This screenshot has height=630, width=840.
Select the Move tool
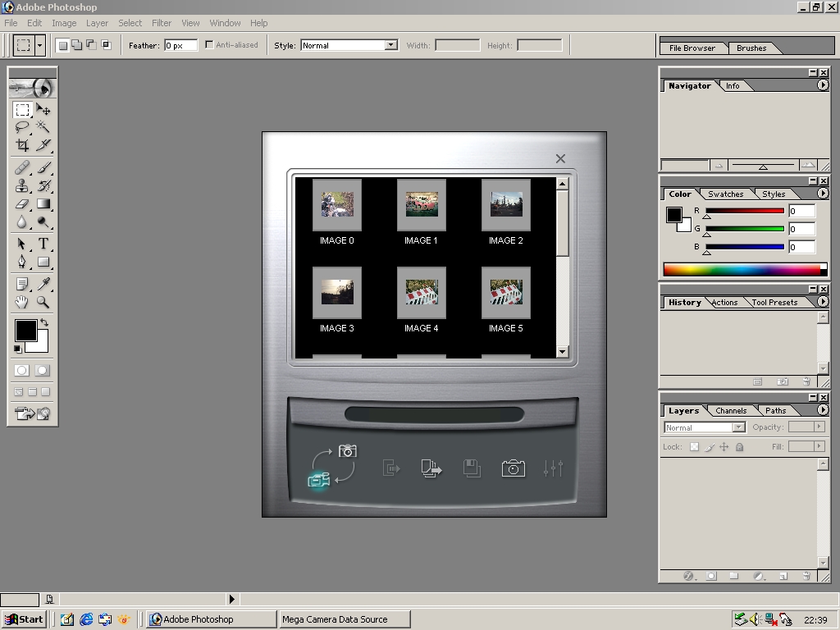(43, 110)
